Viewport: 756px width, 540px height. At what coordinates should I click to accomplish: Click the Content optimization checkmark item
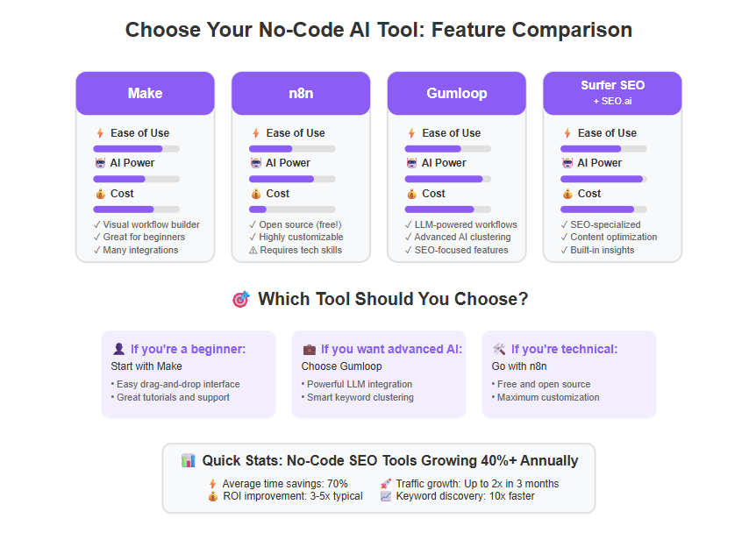(x=609, y=237)
